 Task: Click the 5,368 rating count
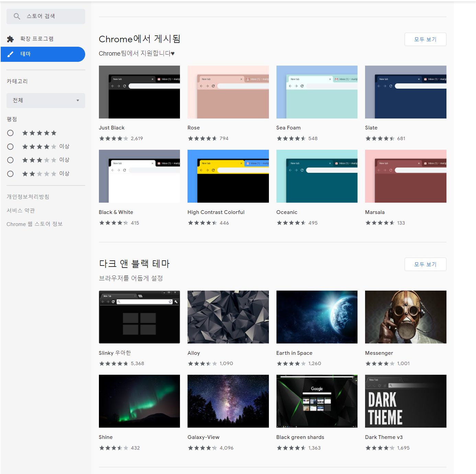tap(137, 363)
